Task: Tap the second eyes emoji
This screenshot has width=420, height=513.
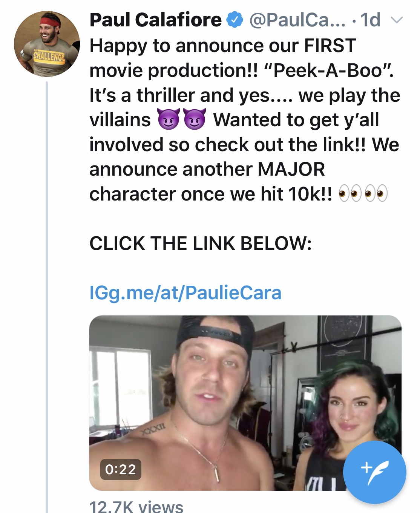Action: (376, 193)
